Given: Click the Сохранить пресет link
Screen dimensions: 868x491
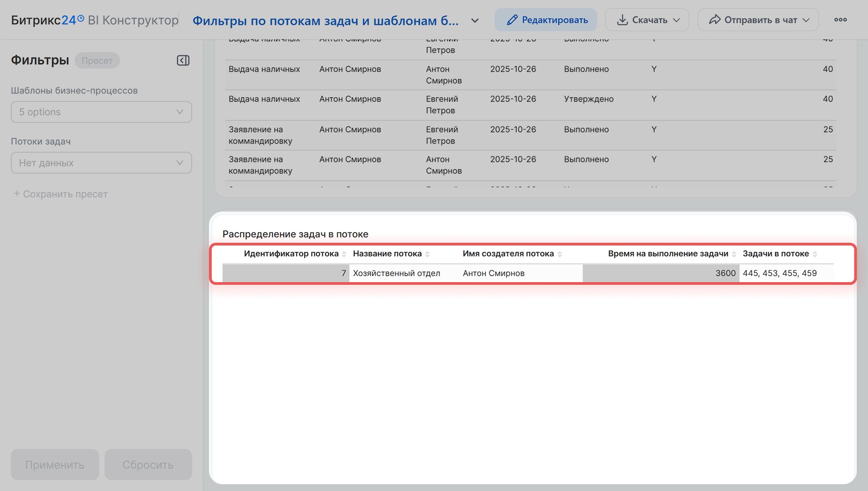Looking at the screenshot, I should 61,194.
